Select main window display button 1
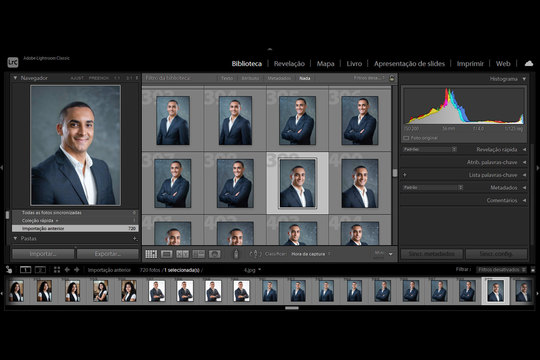The image size is (540, 360). point(25,270)
